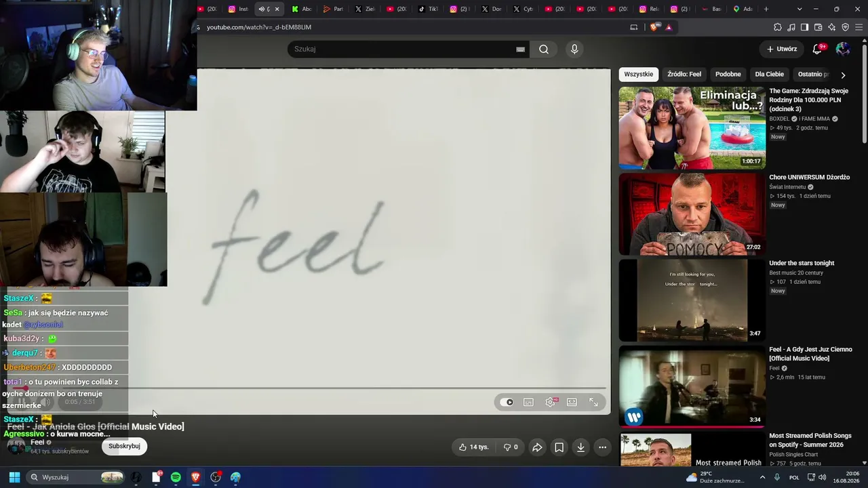The height and width of the screenshot is (488, 868).
Task: Open the volume control in system tray
Action: [x=822, y=477]
